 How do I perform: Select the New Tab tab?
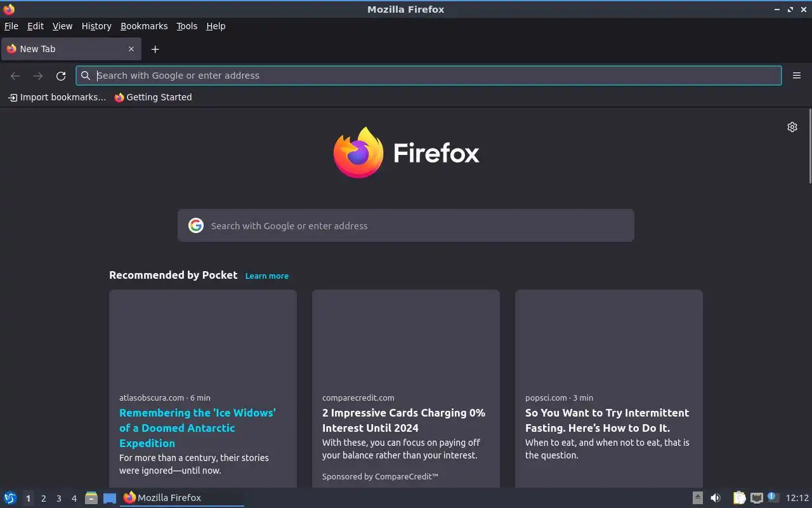[71, 49]
